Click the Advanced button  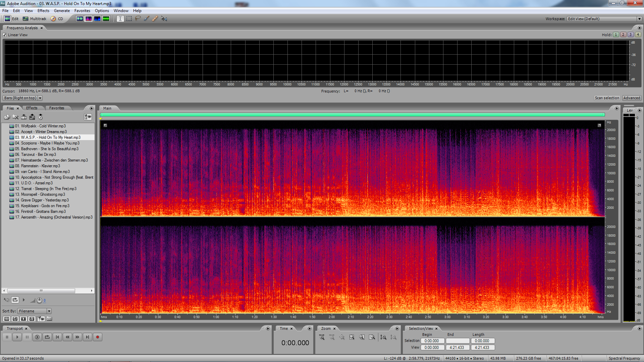[632, 98]
